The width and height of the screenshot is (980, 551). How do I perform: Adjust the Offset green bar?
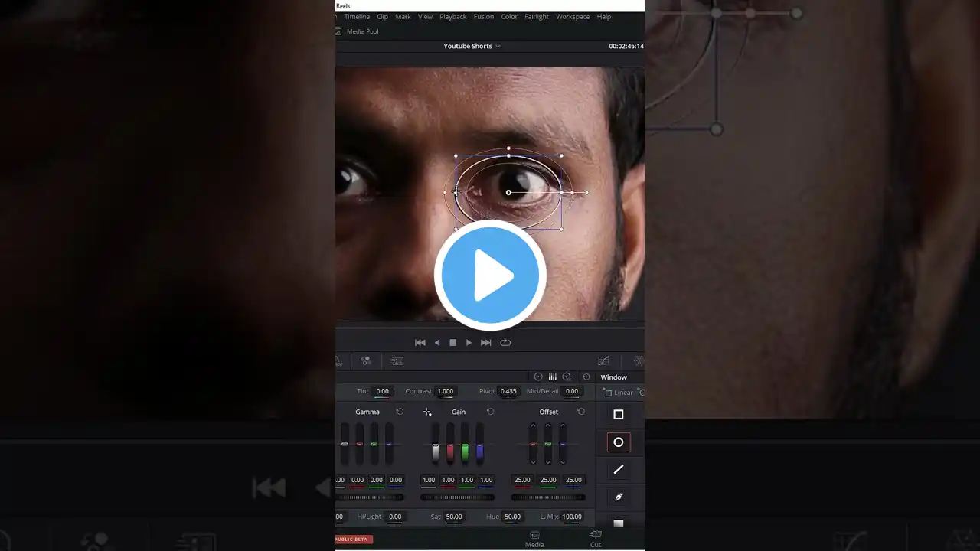tap(547, 444)
